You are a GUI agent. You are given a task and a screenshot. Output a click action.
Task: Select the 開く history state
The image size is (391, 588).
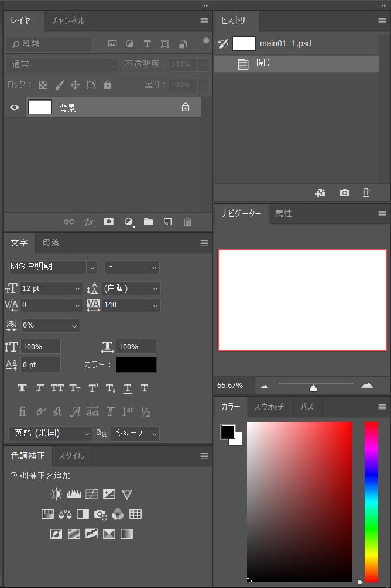pos(296,64)
